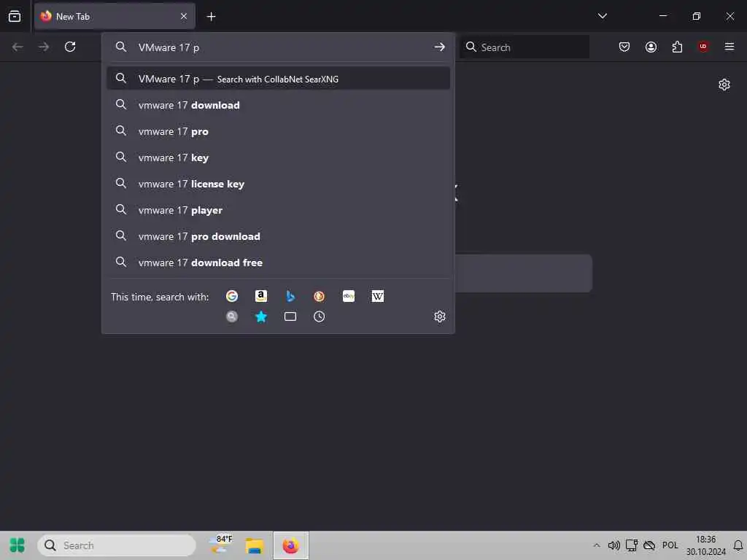The width and height of the screenshot is (747, 560).
Task: Click the go arrow in address bar
Action: click(x=439, y=47)
